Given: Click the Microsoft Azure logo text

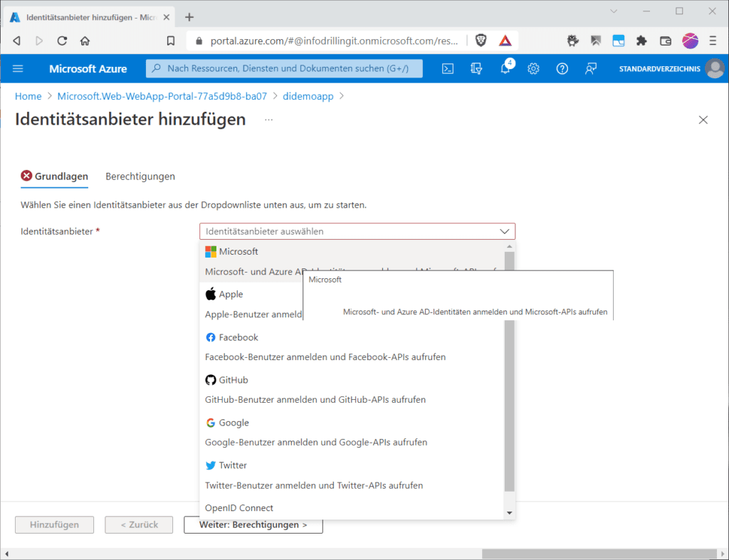Looking at the screenshot, I should [x=88, y=69].
